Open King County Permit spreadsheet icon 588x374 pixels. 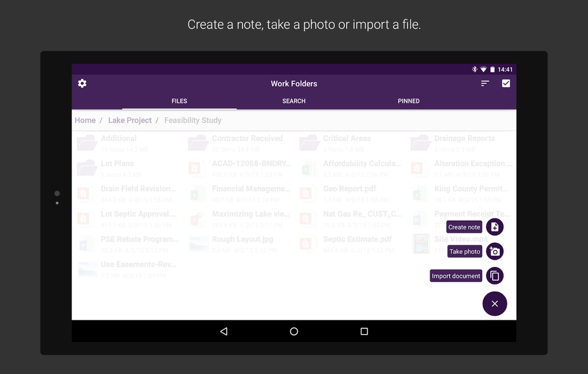coord(420,193)
